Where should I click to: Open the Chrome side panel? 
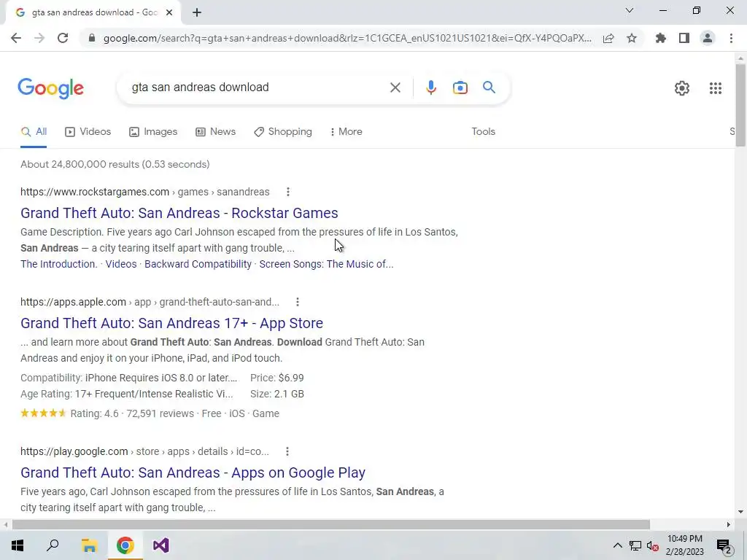point(684,38)
